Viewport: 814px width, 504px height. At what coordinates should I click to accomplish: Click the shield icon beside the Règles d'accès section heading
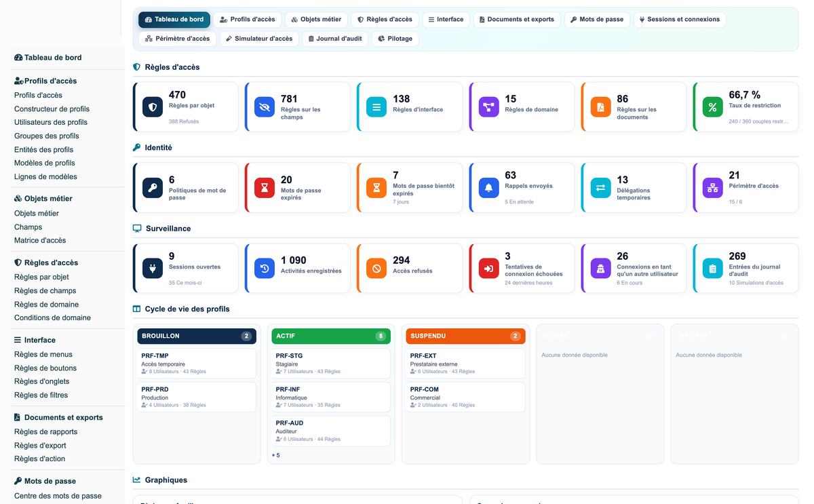[136, 67]
